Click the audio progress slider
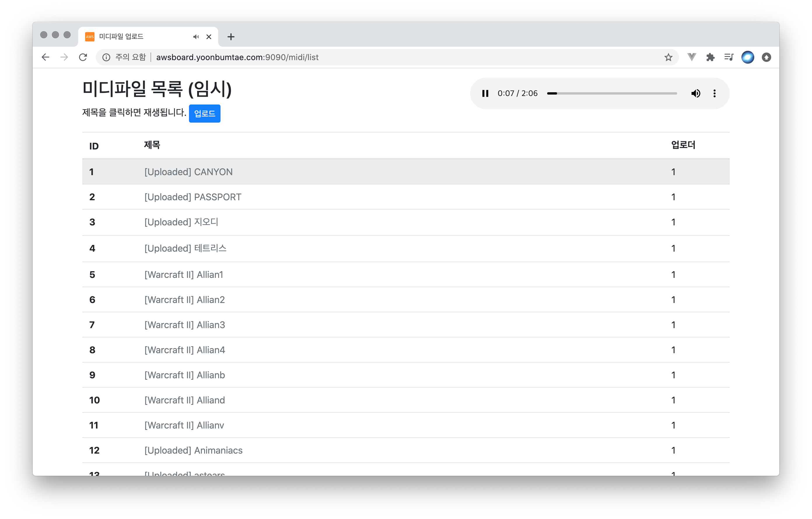The width and height of the screenshot is (812, 519). [x=612, y=93]
